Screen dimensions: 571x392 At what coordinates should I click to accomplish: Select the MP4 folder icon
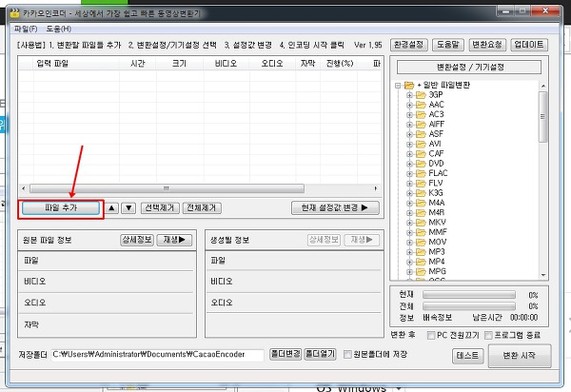[x=421, y=262]
